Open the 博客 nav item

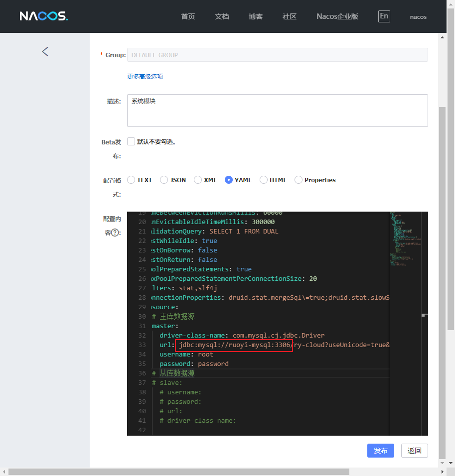point(255,16)
